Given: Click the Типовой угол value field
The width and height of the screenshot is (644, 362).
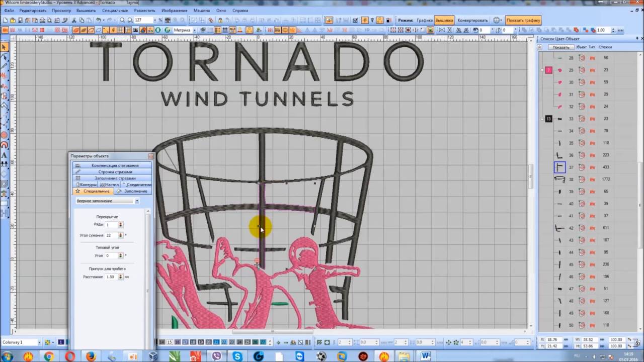Looking at the screenshot, I should point(112,256).
